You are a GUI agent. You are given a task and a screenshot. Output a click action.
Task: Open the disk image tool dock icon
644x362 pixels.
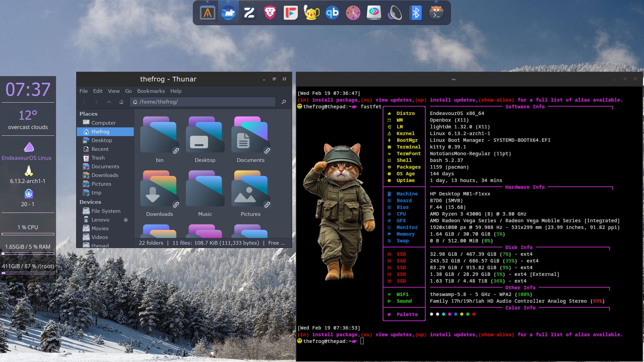pyautogui.click(x=374, y=13)
